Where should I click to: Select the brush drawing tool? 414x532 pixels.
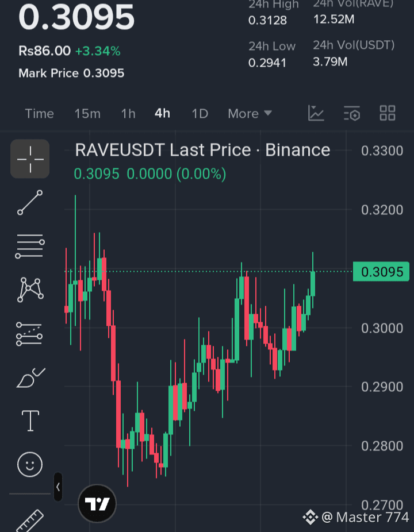[x=30, y=377]
